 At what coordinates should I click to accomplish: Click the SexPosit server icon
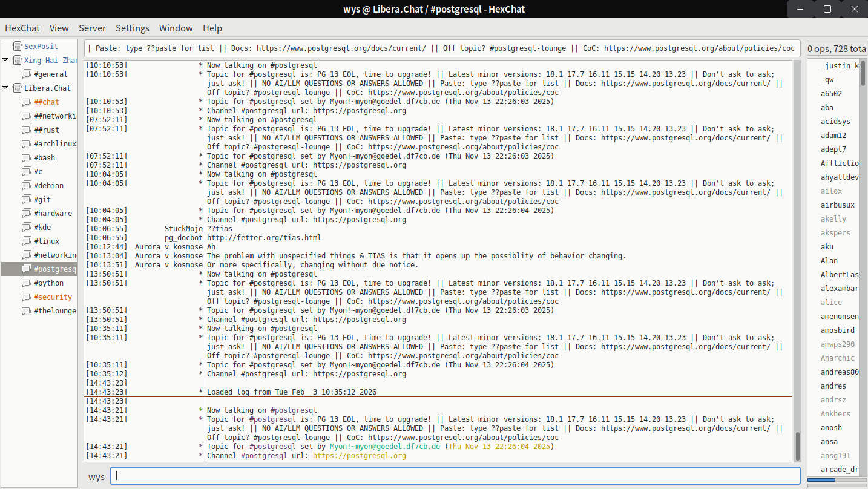pos(16,46)
